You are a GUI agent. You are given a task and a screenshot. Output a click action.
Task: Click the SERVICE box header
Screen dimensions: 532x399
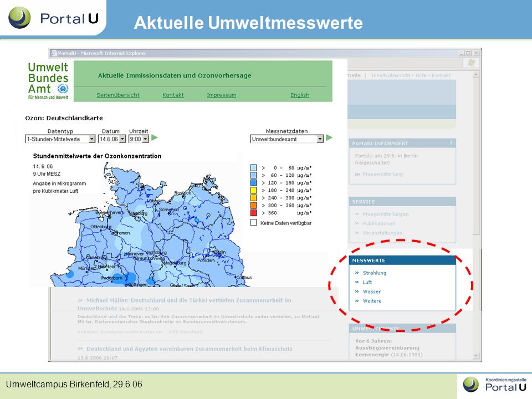402,202
